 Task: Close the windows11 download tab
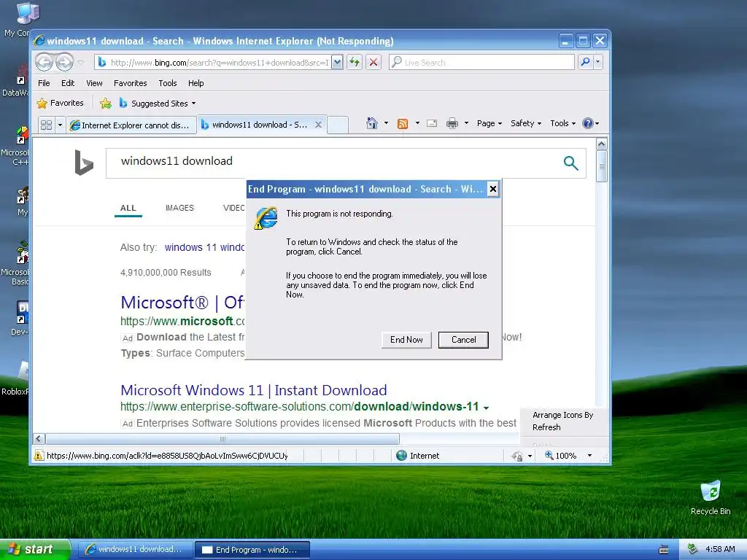(x=318, y=125)
